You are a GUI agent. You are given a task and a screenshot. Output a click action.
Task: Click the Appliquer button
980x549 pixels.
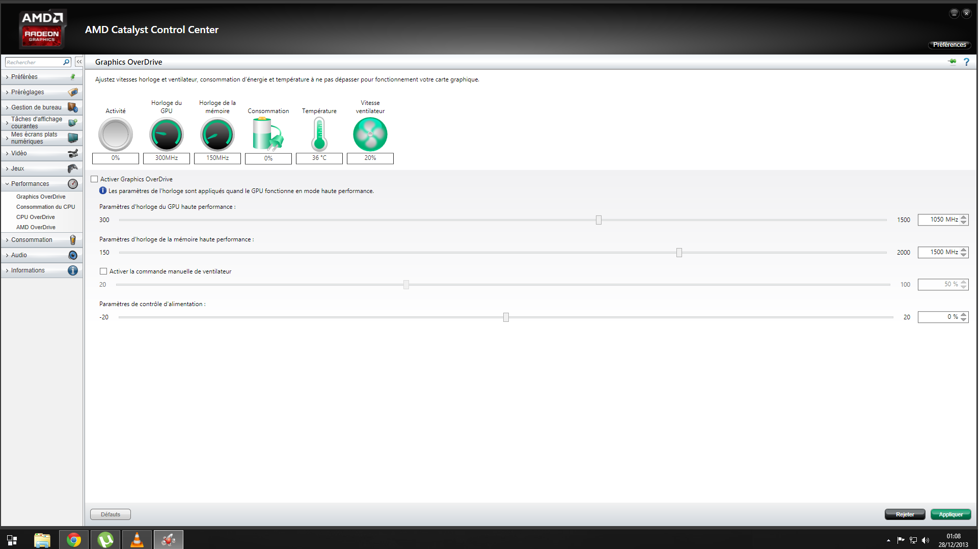(950, 515)
